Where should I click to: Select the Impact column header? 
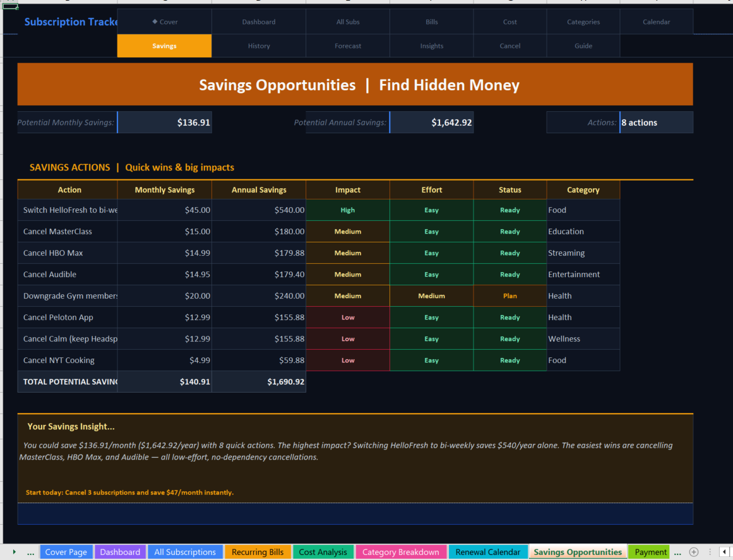348,190
